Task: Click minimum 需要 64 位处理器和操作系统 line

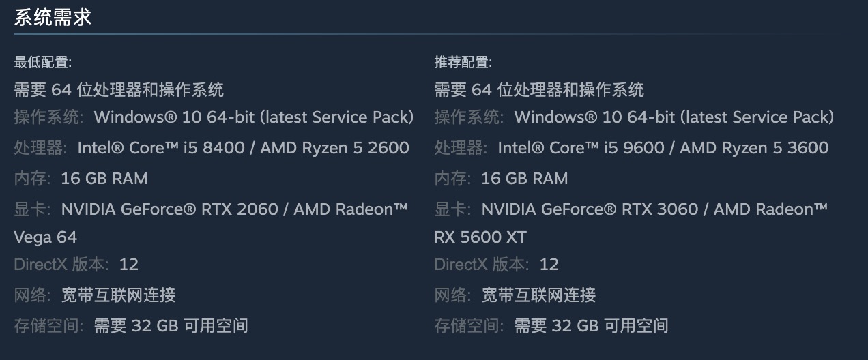Action: point(119,89)
